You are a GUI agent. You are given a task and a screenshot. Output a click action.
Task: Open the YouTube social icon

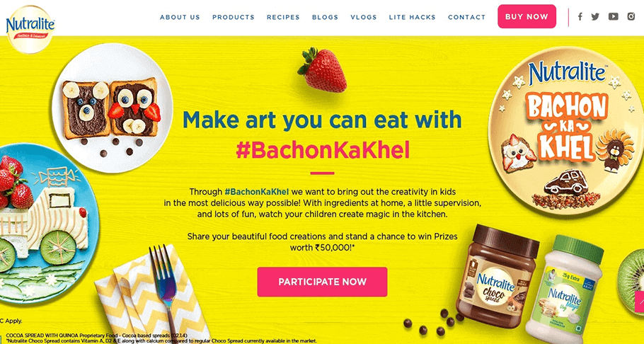click(x=613, y=17)
